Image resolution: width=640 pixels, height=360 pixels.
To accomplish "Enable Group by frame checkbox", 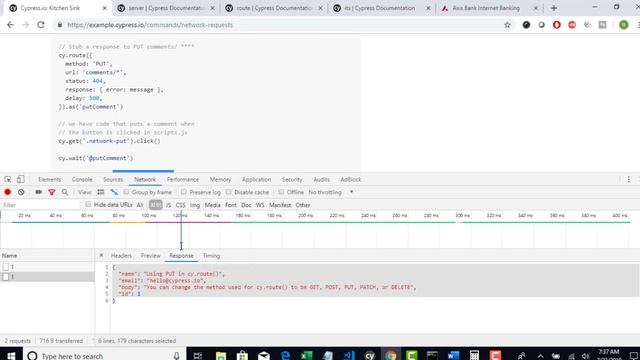I will (126, 192).
